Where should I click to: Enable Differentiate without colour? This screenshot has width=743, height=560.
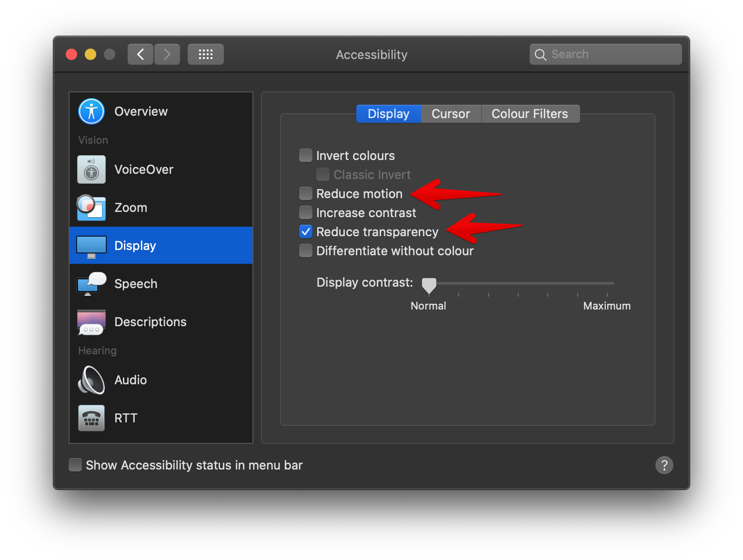[x=305, y=250]
